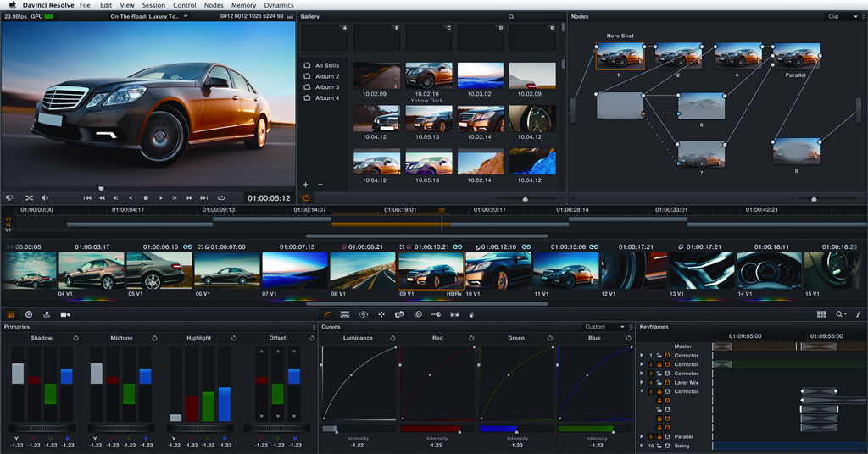Click the plus button under album list
Image resolution: width=868 pixels, height=454 pixels.
[306, 184]
